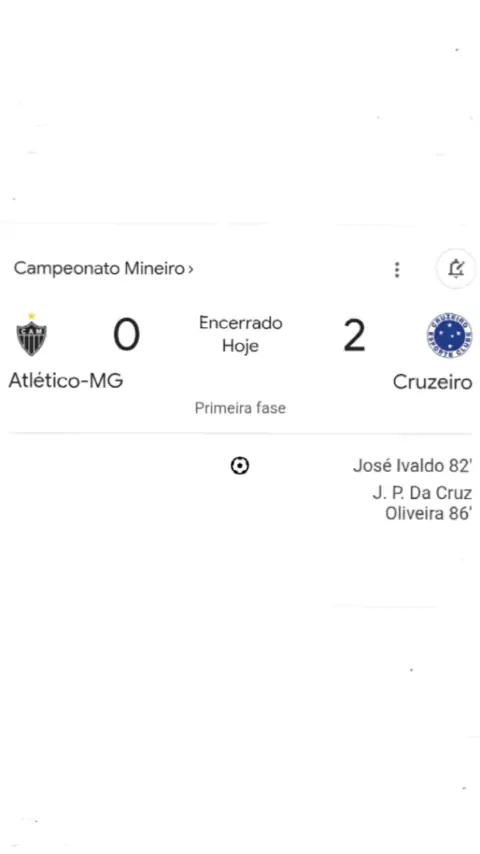
Task: Click the yellow star above Atlético crest
Action: (x=32, y=316)
